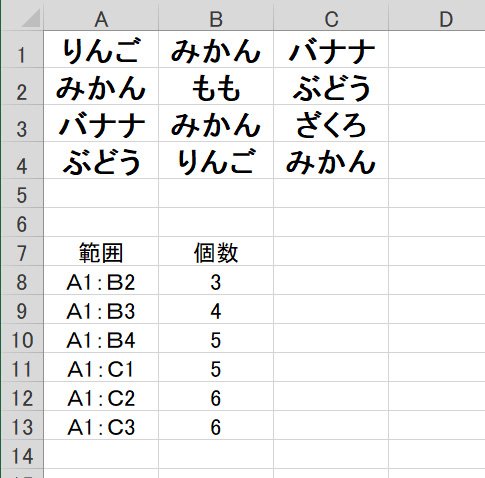485x478 pixels.
Task: Click cell B4 containing りんご
Action: click(216, 160)
